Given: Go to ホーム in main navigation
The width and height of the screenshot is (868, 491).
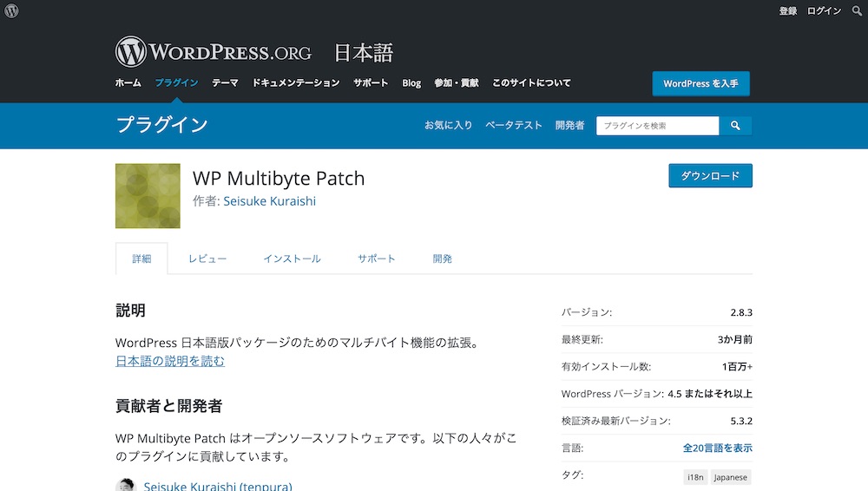Looking at the screenshot, I should (128, 83).
